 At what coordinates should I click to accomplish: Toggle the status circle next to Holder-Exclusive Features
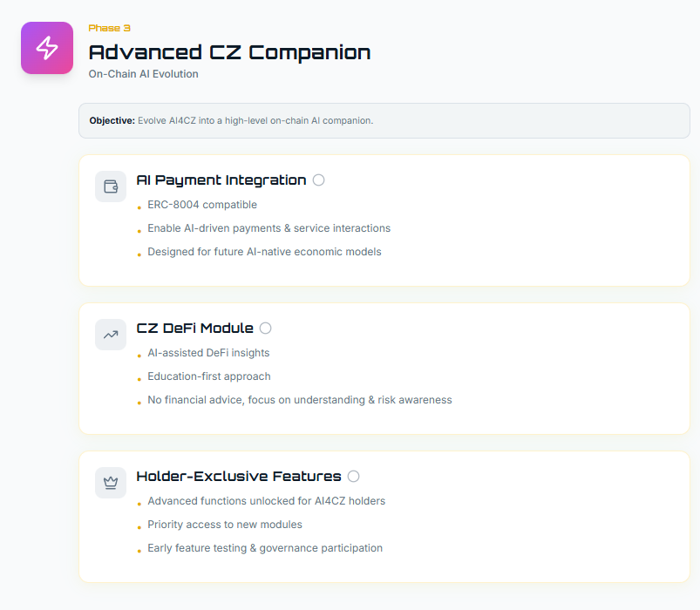click(353, 476)
